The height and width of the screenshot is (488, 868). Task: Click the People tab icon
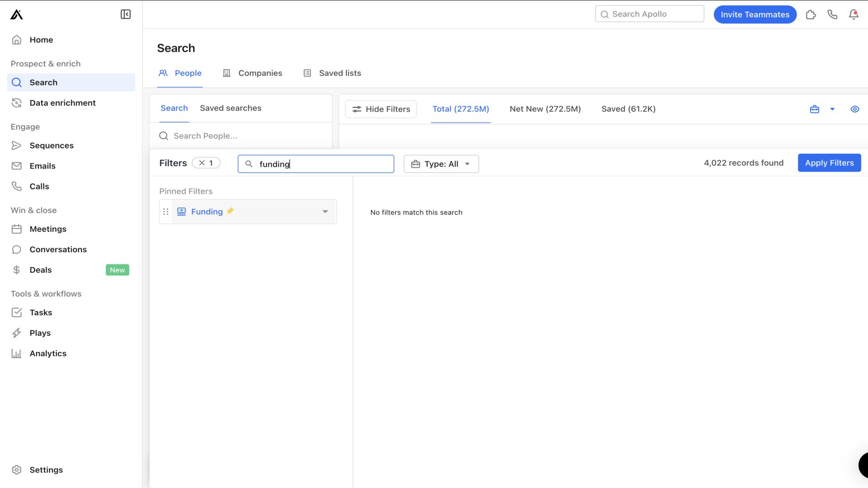163,73
